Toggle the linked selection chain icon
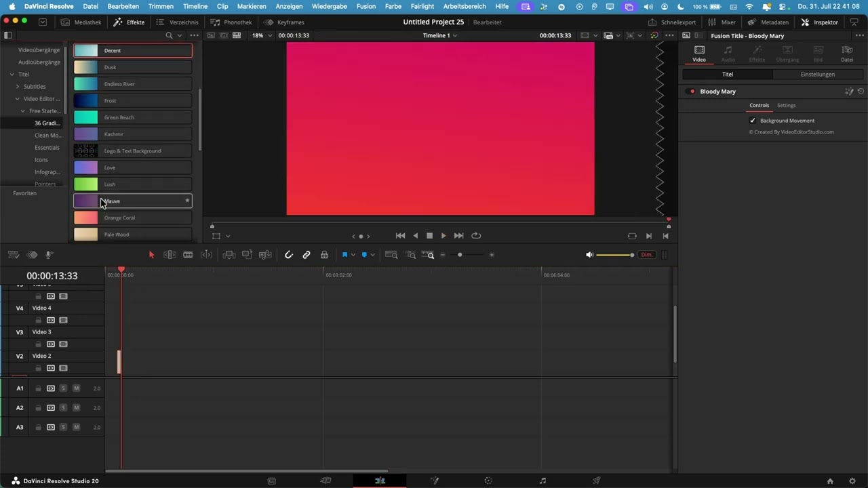Image resolution: width=868 pixels, height=488 pixels. (307, 255)
